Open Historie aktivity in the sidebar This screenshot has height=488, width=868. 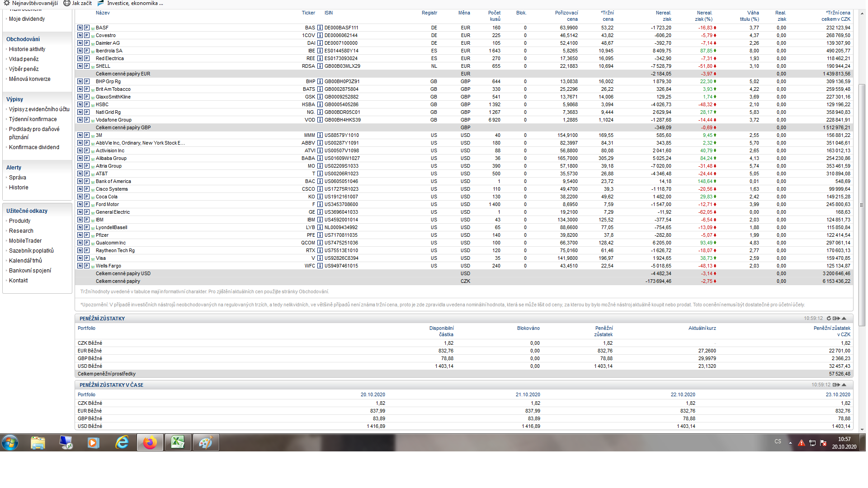click(x=27, y=49)
